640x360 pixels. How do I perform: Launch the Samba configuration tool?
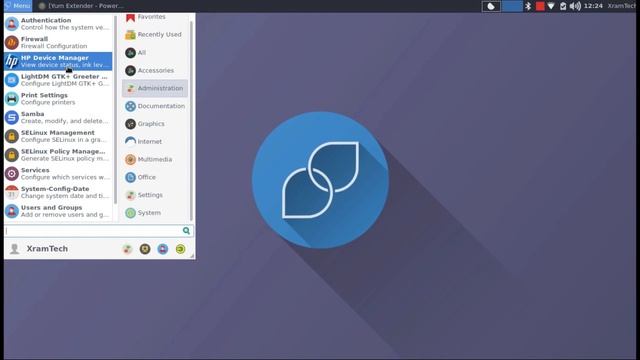58,118
